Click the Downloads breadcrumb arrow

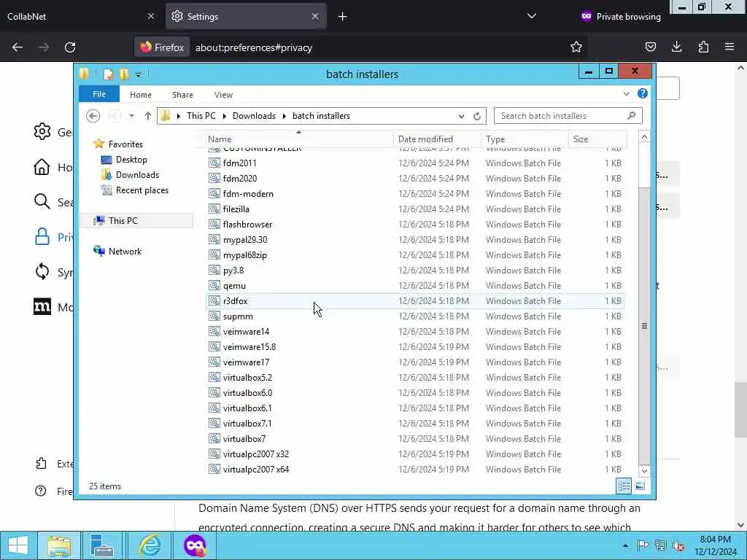pyautogui.click(x=285, y=116)
